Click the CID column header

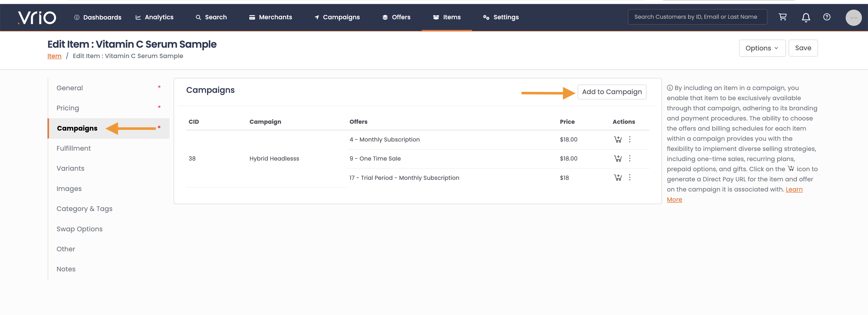(194, 122)
